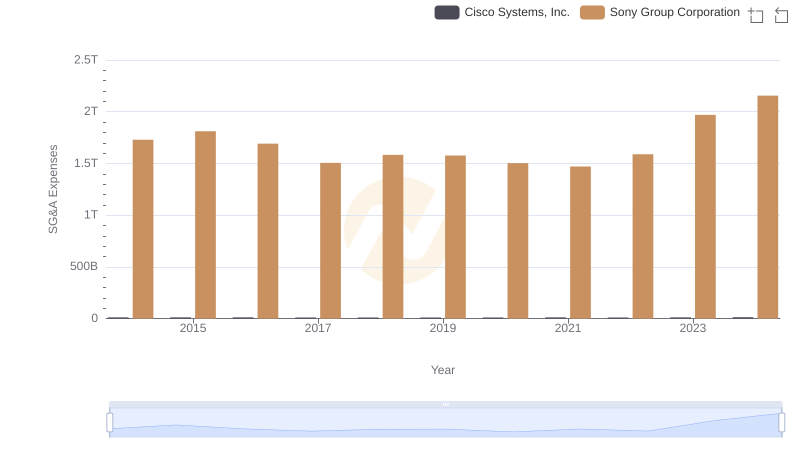
Task: Click the tallest Sony bar for 2024
Action: 768,207
